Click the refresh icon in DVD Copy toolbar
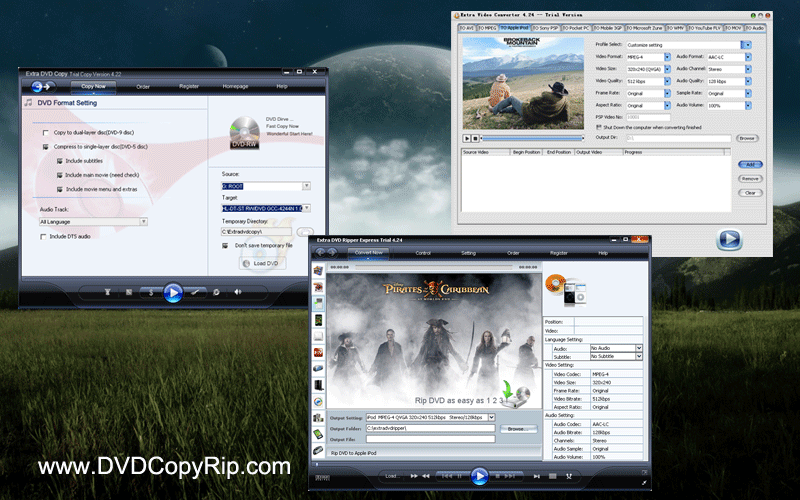The height and width of the screenshot is (500, 800). point(216,292)
